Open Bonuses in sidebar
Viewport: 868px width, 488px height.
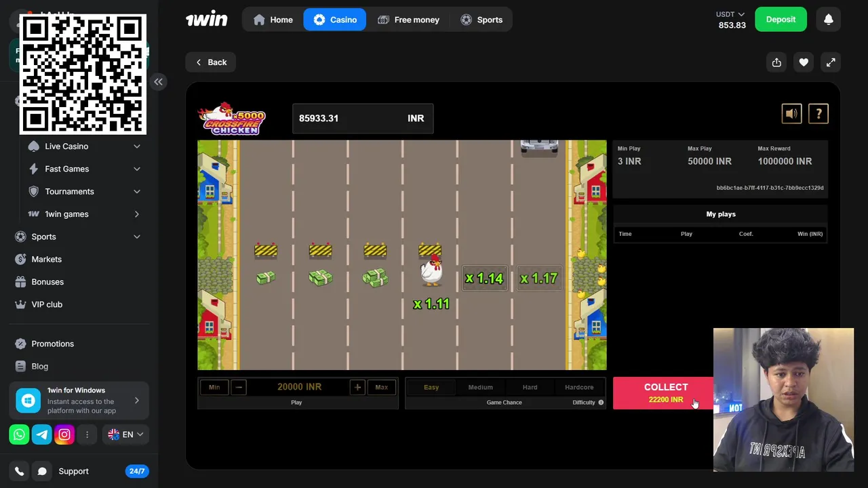click(47, 282)
